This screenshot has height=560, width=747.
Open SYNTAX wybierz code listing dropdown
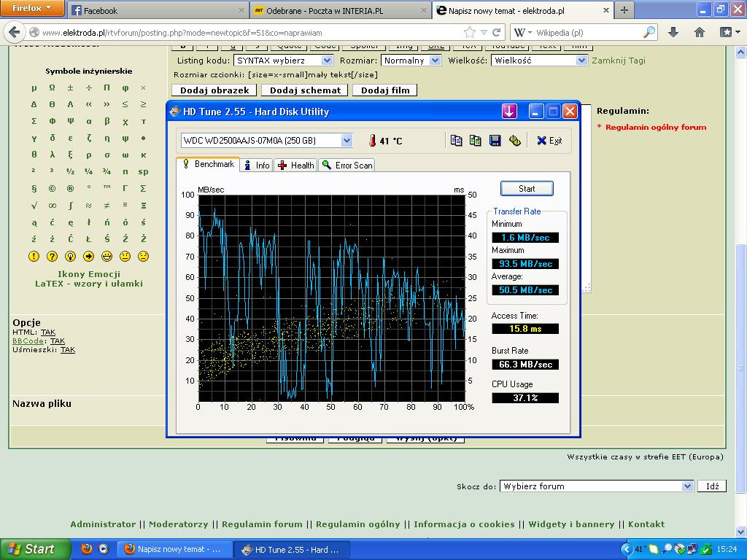tap(283, 61)
